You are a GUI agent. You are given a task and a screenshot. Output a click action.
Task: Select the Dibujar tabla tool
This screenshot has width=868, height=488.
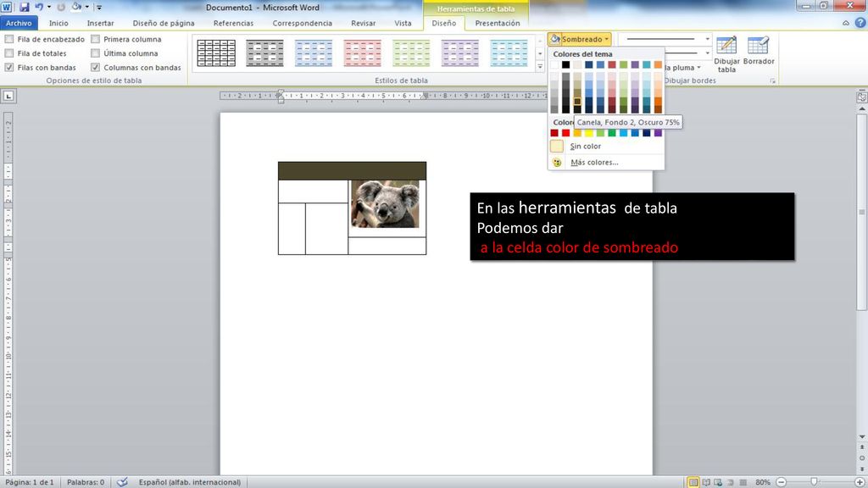click(726, 54)
